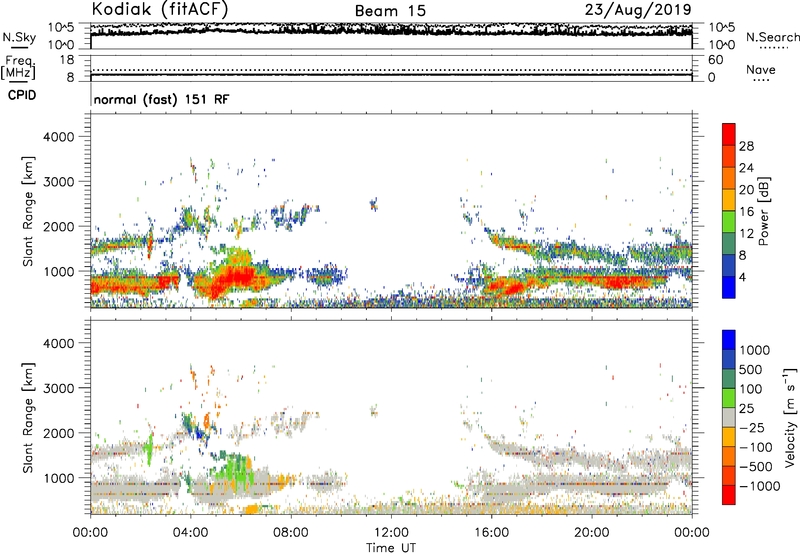The image size is (800, 554).
Task: Click the noise sky trace in the top panel
Action: click(x=391, y=31)
